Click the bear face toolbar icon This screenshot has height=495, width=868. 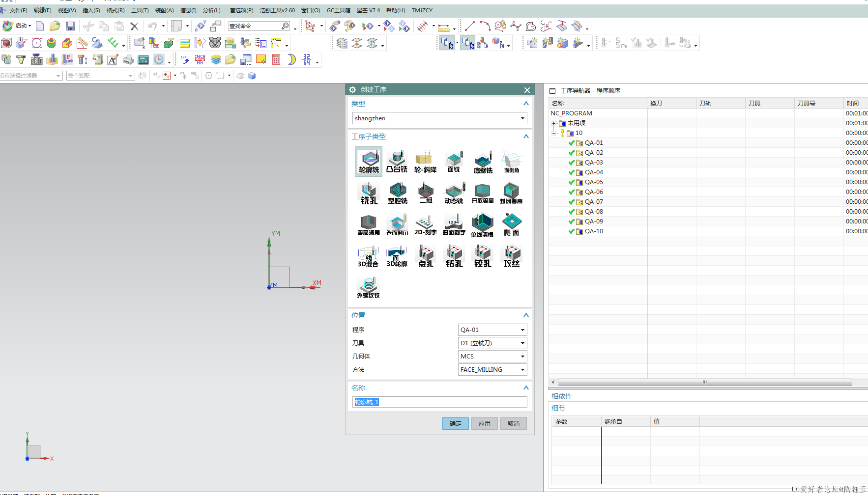click(215, 43)
